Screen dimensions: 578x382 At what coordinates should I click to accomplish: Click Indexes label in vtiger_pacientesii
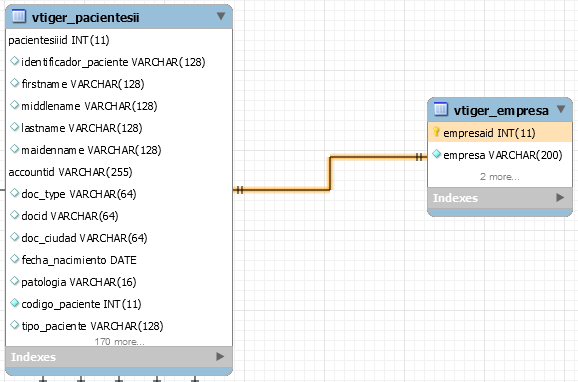coord(33,357)
